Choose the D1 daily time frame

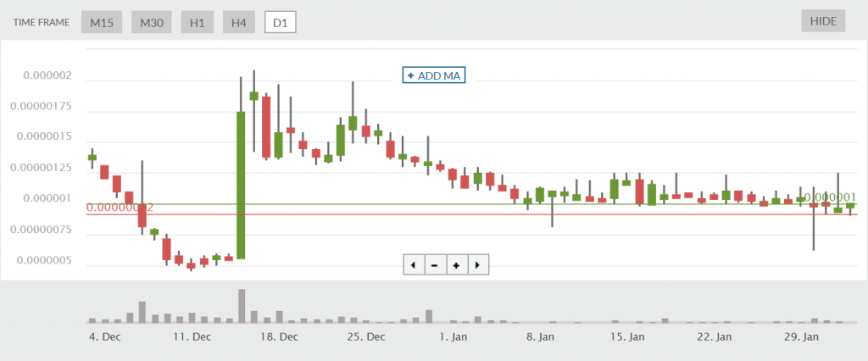[x=280, y=23]
